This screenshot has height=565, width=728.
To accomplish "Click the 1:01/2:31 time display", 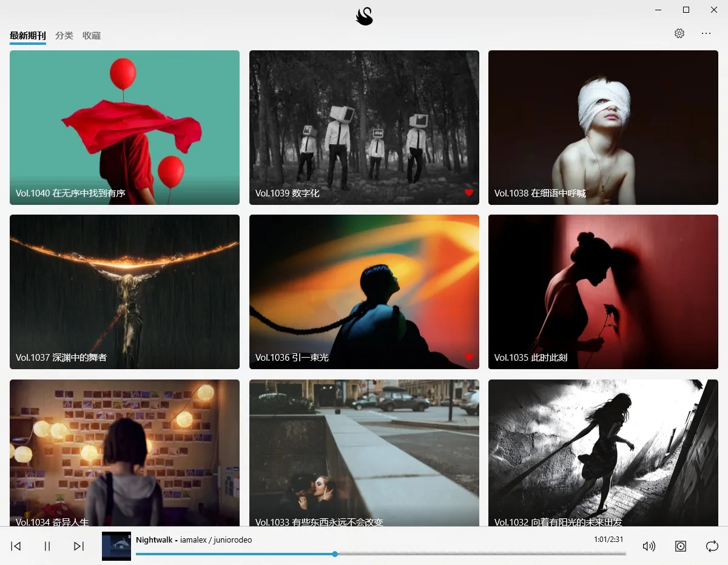I will pyautogui.click(x=608, y=539).
